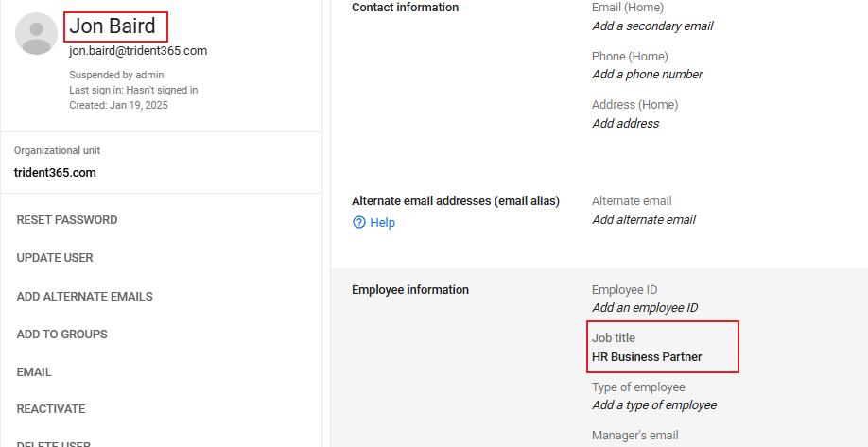Open the Contact information section
The width and height of the screenshot is (868, 447).
click(405, 8)
